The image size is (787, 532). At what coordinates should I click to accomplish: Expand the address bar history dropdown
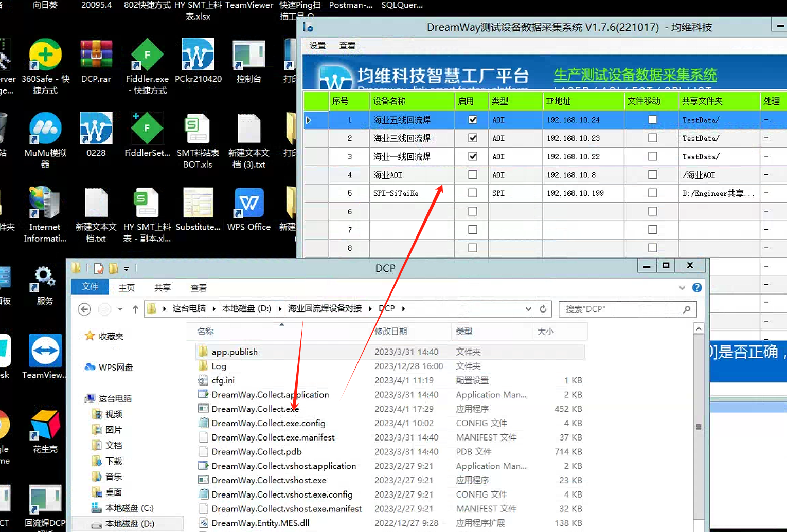(528, 309)
